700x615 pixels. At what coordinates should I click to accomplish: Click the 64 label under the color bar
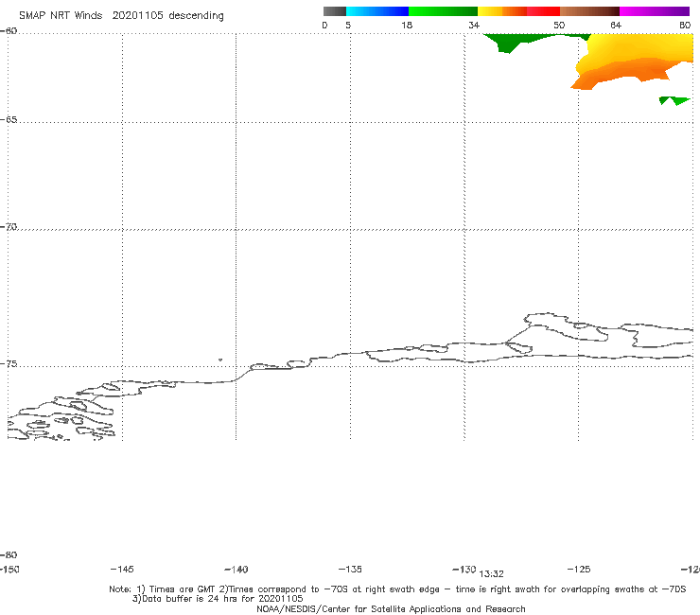[x=615, y=25]
